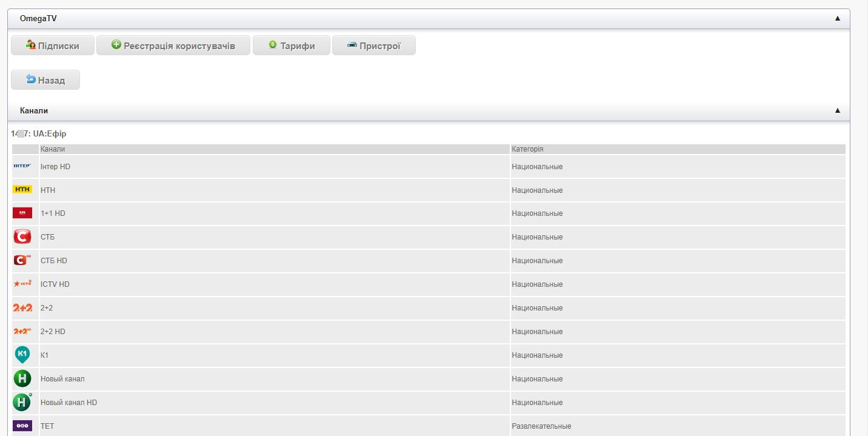
Task: Click the green K1 channel logo
Action: click(22, 355)
